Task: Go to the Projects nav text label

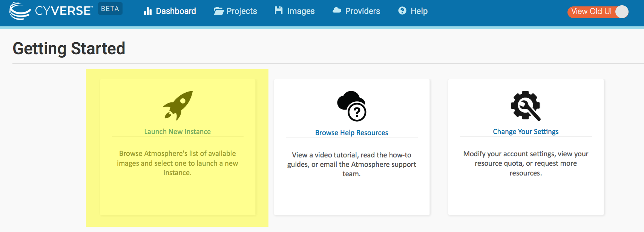Action: (x=241, y=11)
